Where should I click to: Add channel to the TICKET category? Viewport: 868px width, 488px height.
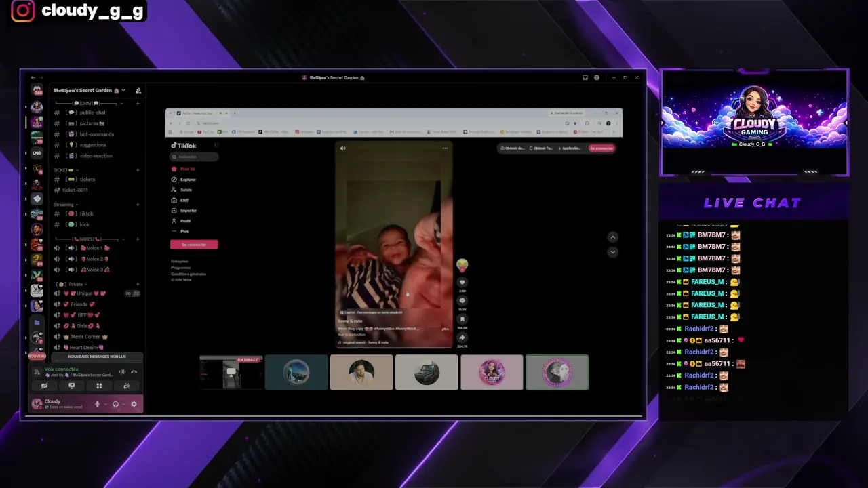[138, 169]
